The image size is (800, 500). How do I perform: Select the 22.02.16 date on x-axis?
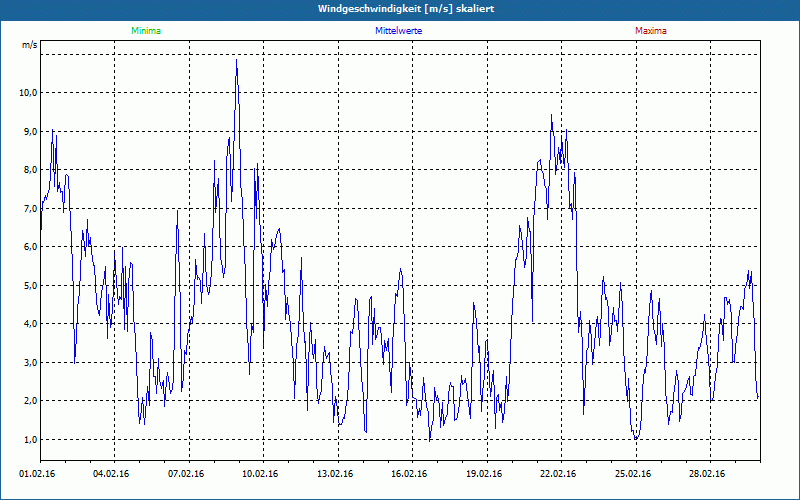[x=558, y=474]
